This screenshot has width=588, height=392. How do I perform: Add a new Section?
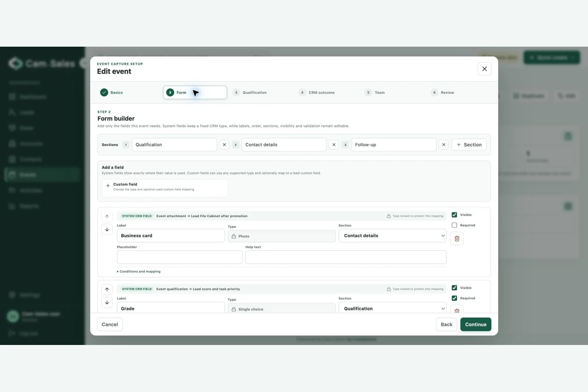469,145
